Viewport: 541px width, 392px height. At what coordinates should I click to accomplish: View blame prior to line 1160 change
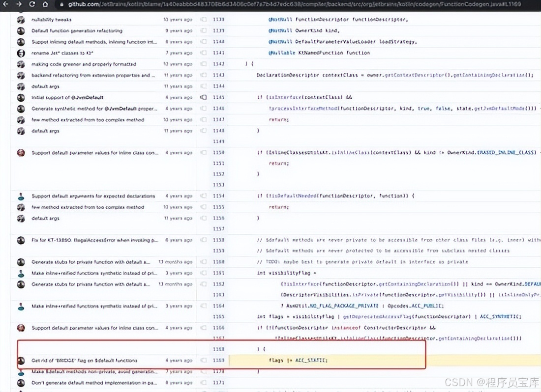coord(204,262)
